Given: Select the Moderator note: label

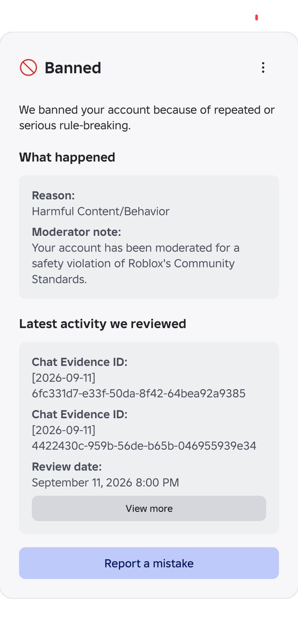Looking at the screenshot, I should [x=76, y=232].
